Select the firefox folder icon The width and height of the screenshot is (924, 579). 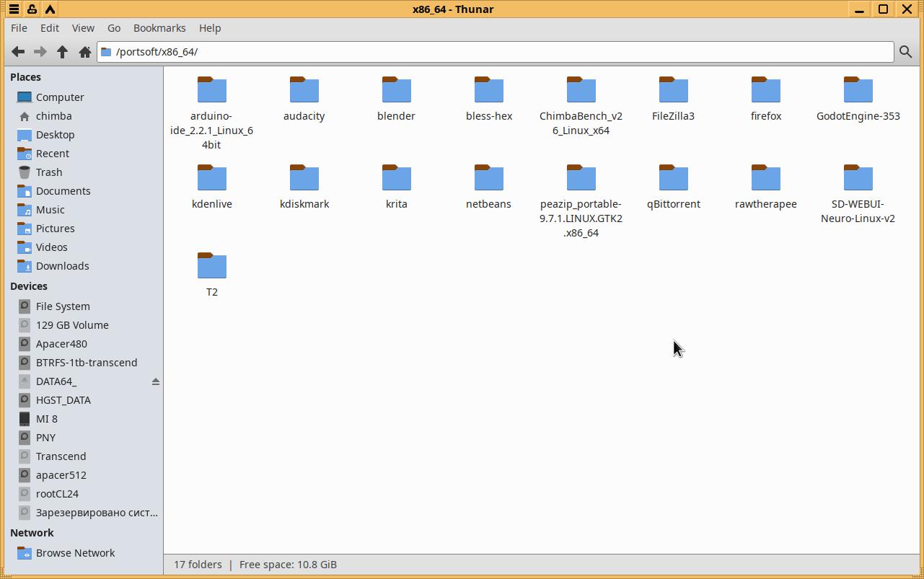point(766,90)
